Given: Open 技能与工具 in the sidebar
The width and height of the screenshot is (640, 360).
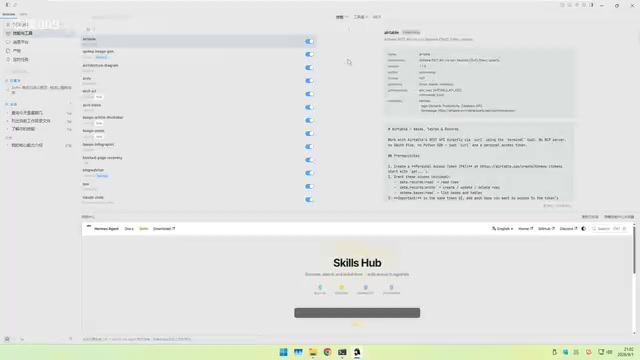Looking at the screenshot, I should pyautogui.click(x=39, y=33).
